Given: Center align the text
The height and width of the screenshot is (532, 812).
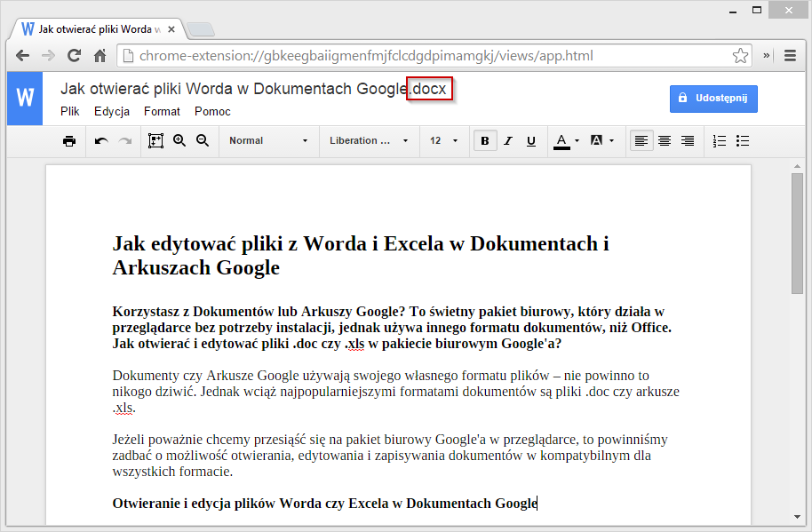Looking at the screenshot, I should (665, 140).
